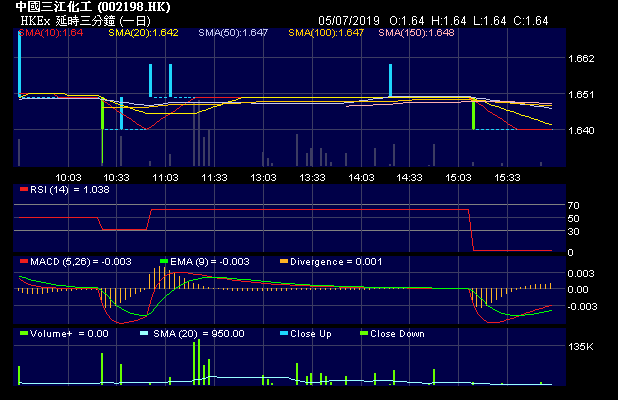Click the 13:03 time axis label
The image size is (618, 400).
263,178
